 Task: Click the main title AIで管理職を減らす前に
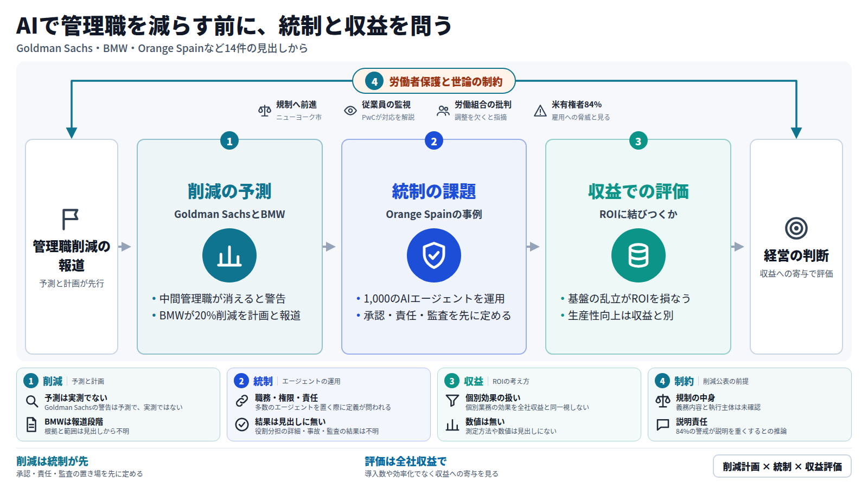click(x=234, y=25)
